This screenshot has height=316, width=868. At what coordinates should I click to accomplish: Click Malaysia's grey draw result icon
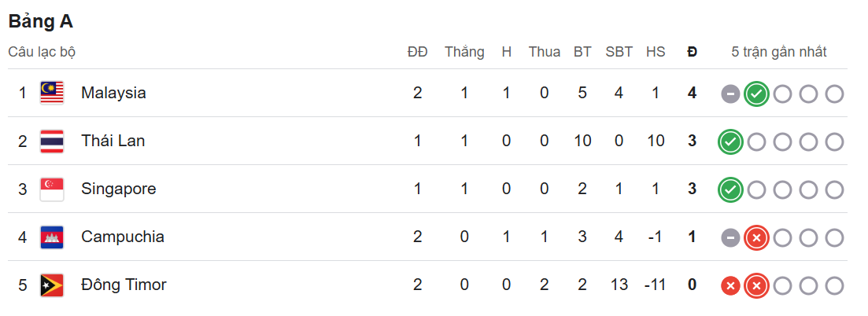731,94
